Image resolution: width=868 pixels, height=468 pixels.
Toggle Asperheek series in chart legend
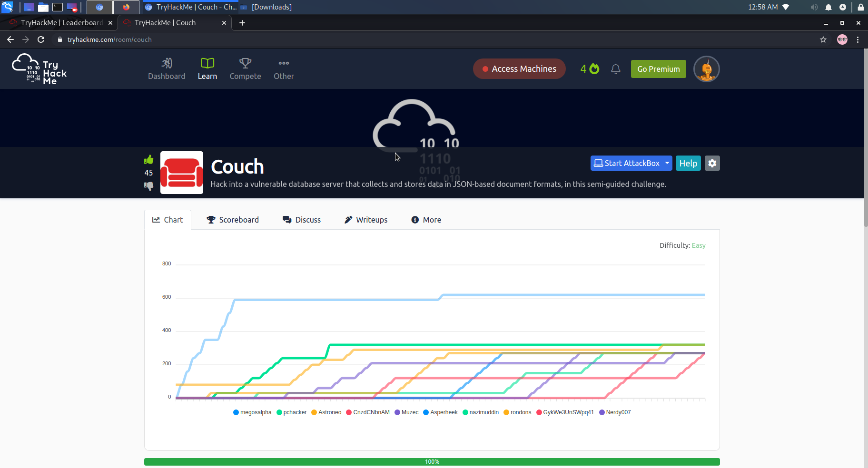point(440,412)
